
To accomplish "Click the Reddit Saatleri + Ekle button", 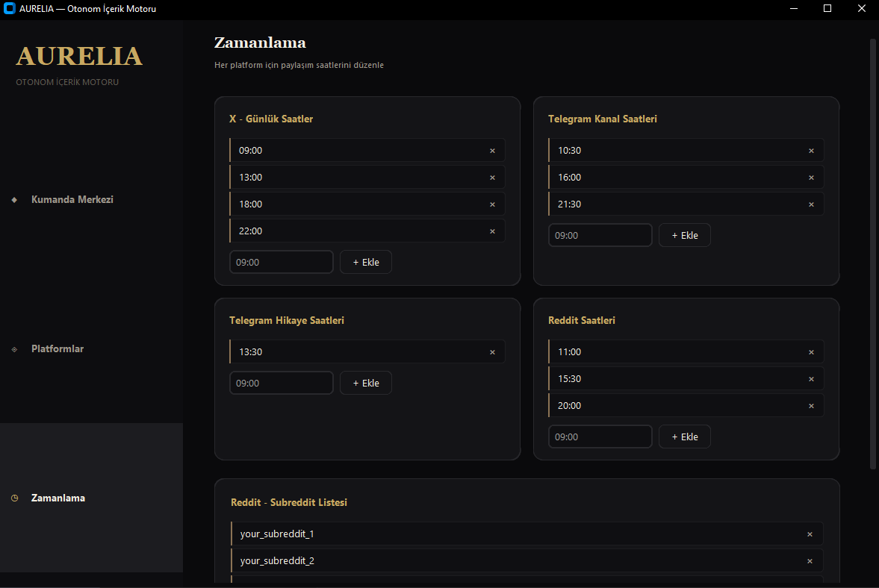I will (685, 437).
